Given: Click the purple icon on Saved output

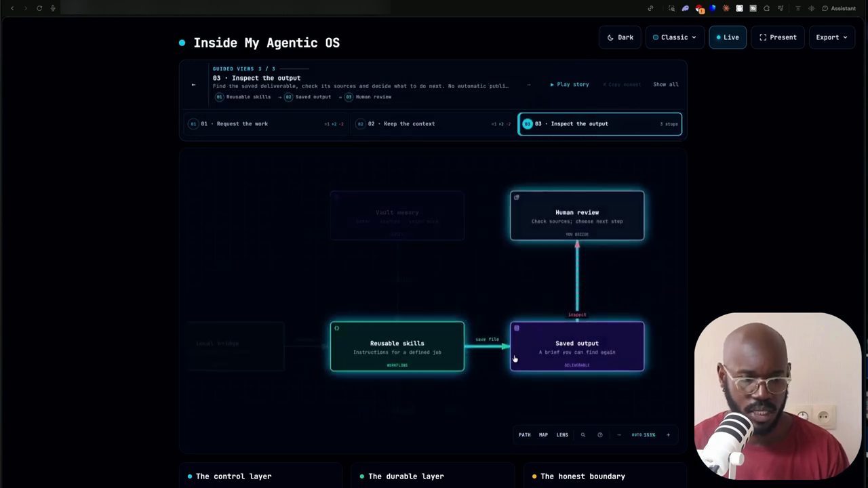Looking at the screenshot, I should [517, 328].
